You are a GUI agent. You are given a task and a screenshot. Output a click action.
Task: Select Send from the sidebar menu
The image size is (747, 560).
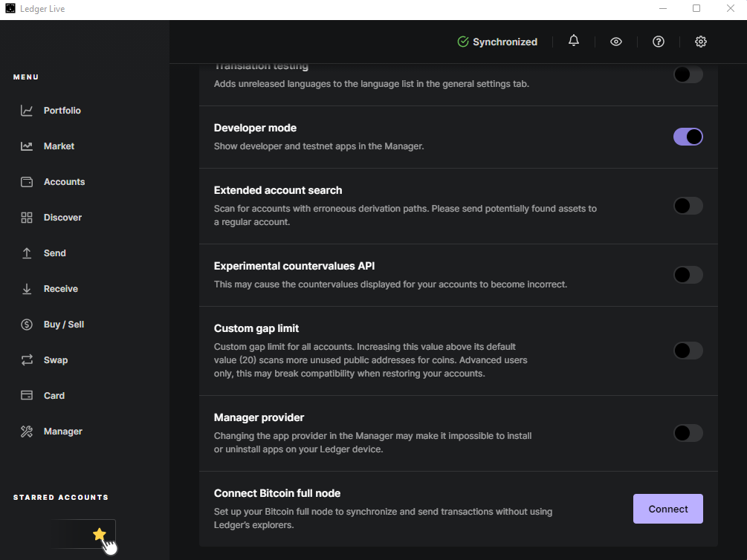54,253
